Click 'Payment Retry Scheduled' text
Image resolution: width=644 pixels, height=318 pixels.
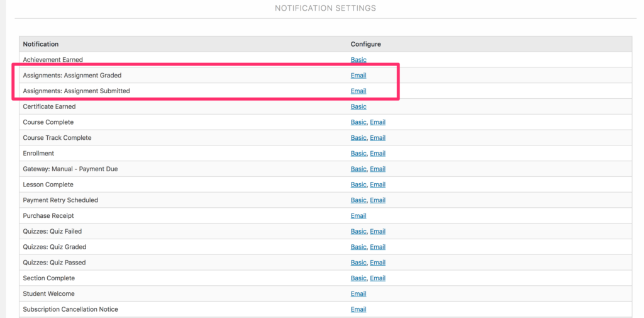pyautogui.click(x=60, y=200)
